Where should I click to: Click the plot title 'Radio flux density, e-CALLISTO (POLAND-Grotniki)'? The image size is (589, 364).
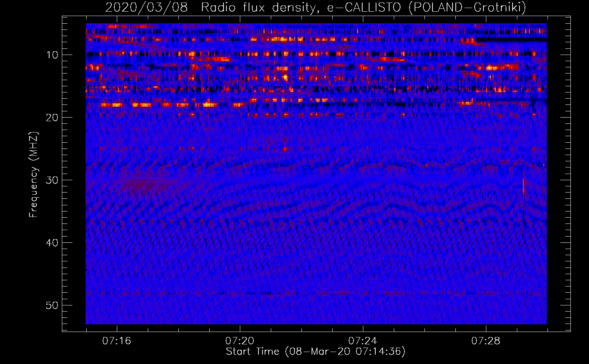(x=363, y=7)
